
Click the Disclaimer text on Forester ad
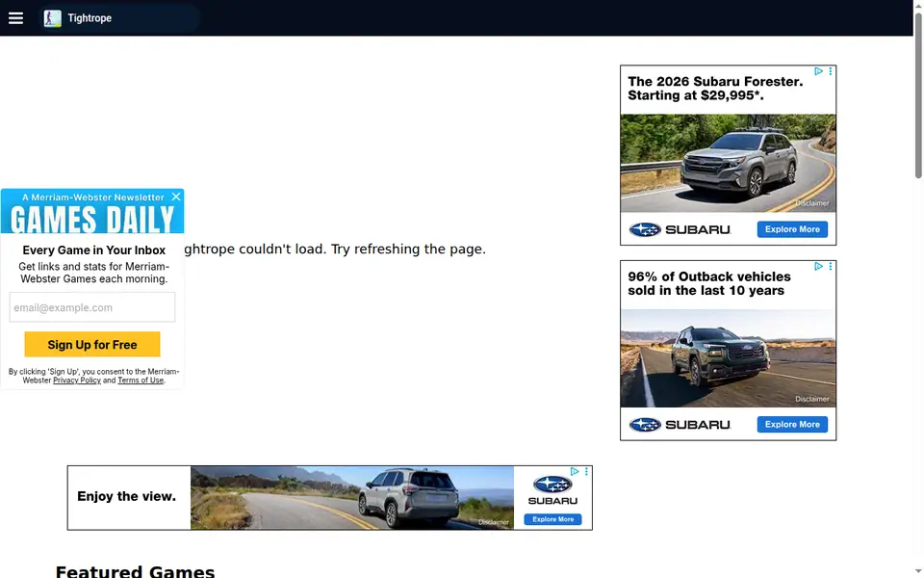(812, 203)
